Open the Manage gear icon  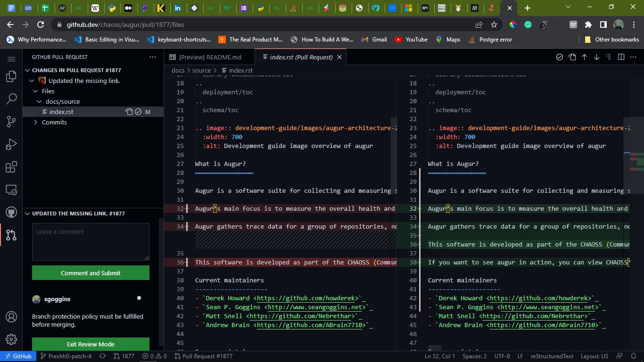11,339
